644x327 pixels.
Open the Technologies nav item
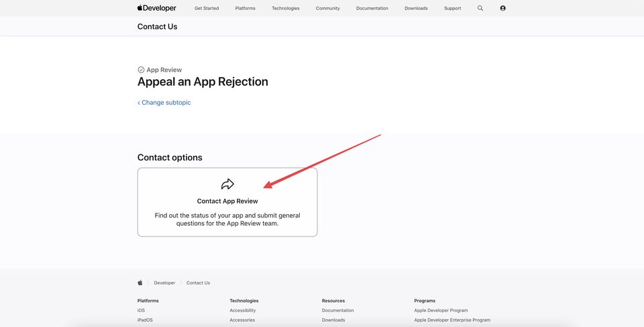[286, 8]
